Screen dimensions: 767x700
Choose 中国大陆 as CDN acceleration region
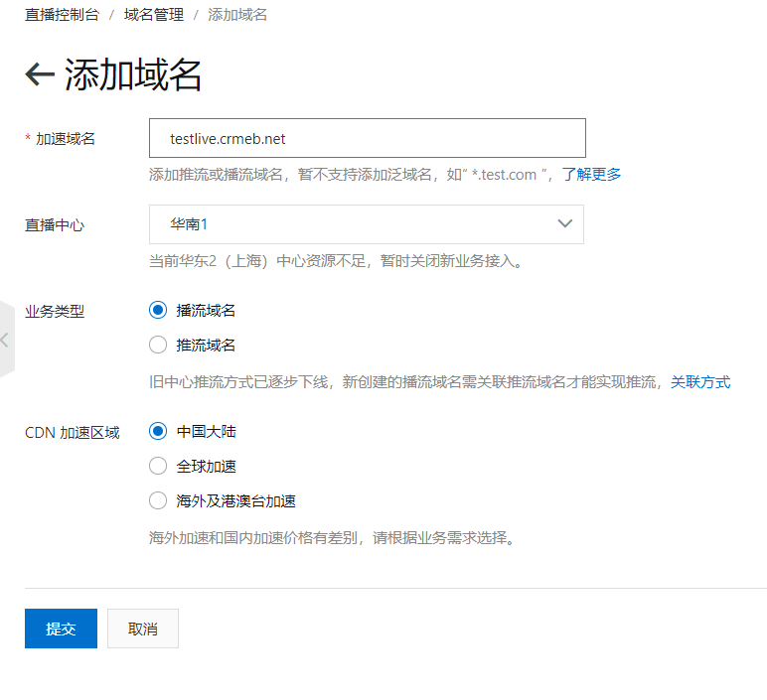click(x=158, y=431)
